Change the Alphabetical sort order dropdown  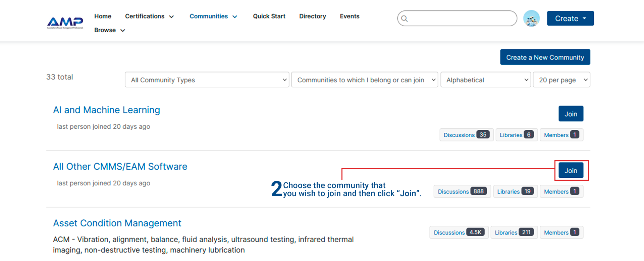tap(485, 80)
